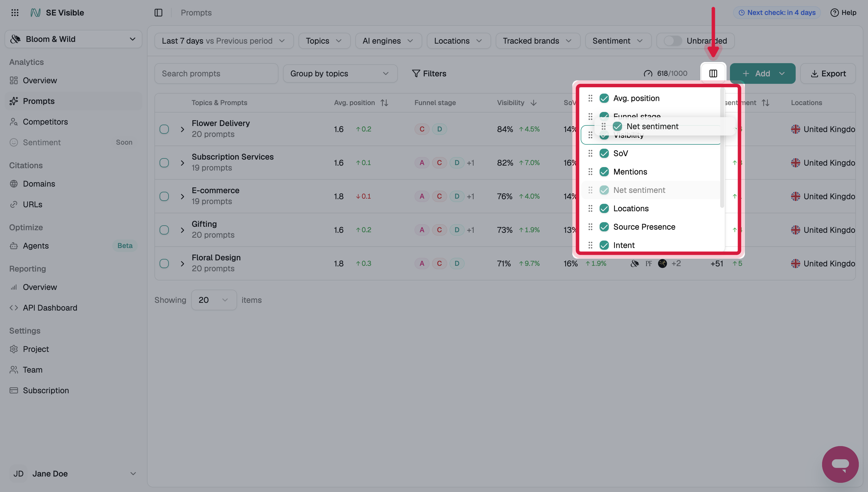Select the Gifting row checkbox
Image resolution: width=868 pixels, height=492 pixels.
point(164,230)
